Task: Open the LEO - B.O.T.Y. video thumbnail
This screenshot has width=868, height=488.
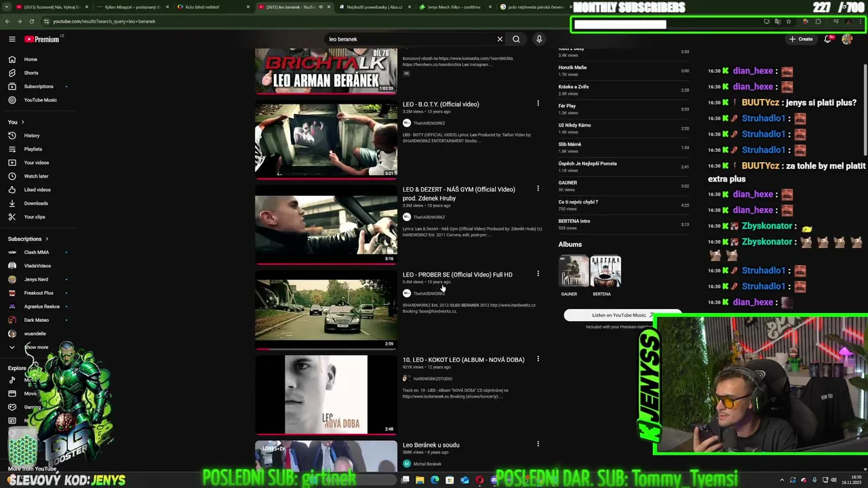Action: point(326,139)
